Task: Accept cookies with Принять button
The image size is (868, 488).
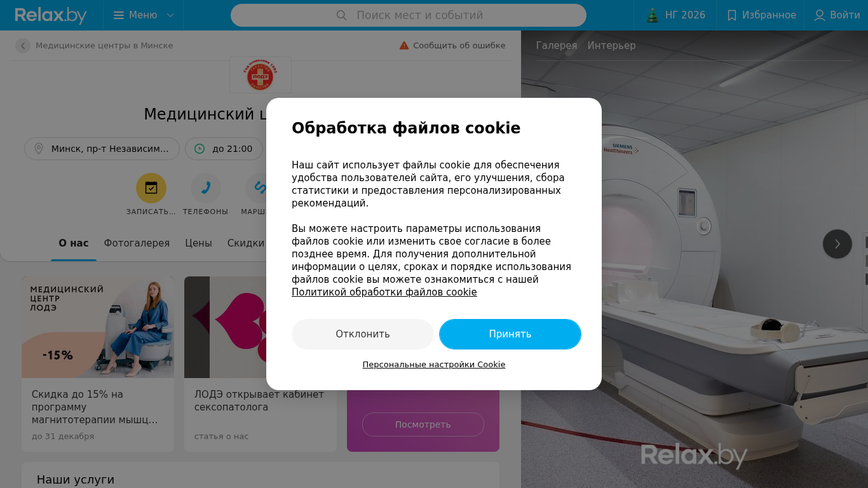Action: point(510,334)
